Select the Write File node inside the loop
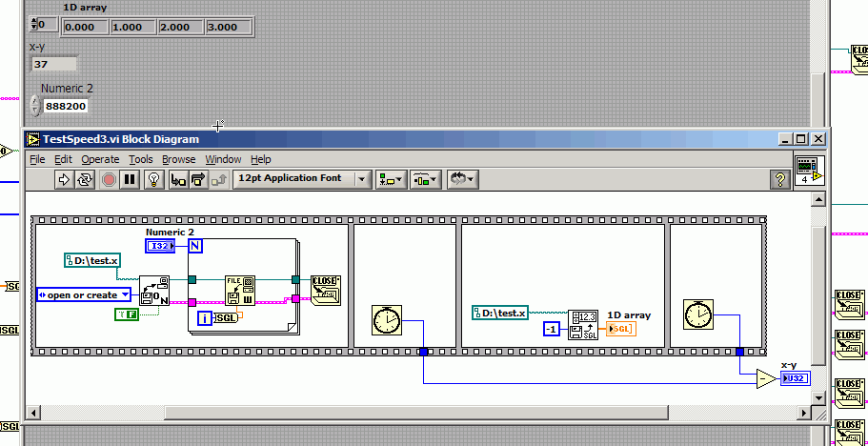 point(240,292)
